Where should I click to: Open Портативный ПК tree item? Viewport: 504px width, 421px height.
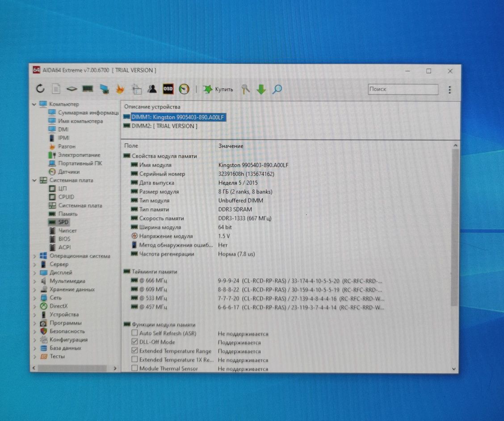click(75, 163)
